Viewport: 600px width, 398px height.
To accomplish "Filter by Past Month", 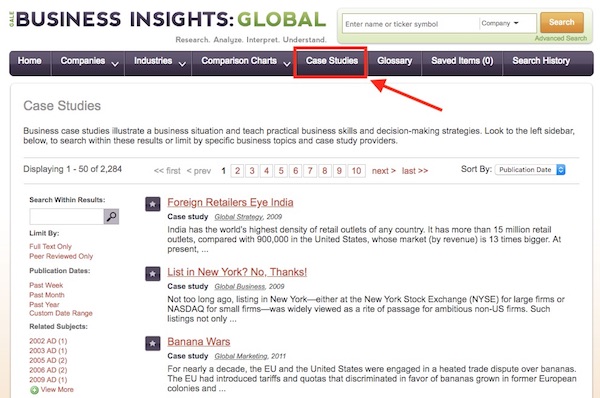I will [47, 295].
